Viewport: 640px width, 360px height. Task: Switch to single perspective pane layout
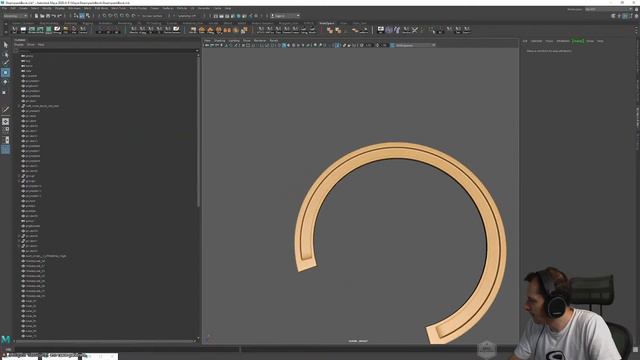(x=5, y=122)
